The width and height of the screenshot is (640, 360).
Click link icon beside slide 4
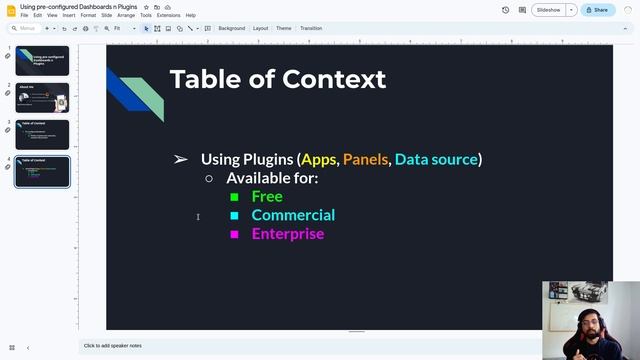[8, 167]
